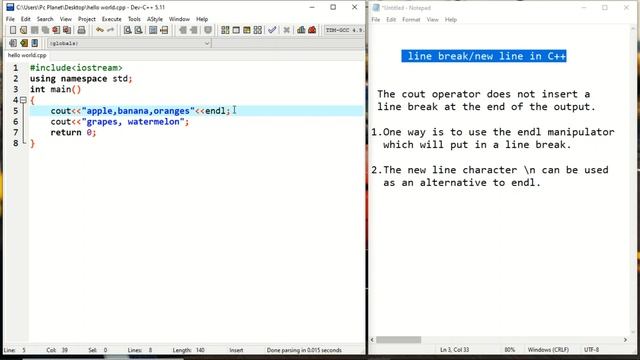Click the Rebuild All icon
The height and width of the screenshot is (360, 640).
click(x=258, y=30)
